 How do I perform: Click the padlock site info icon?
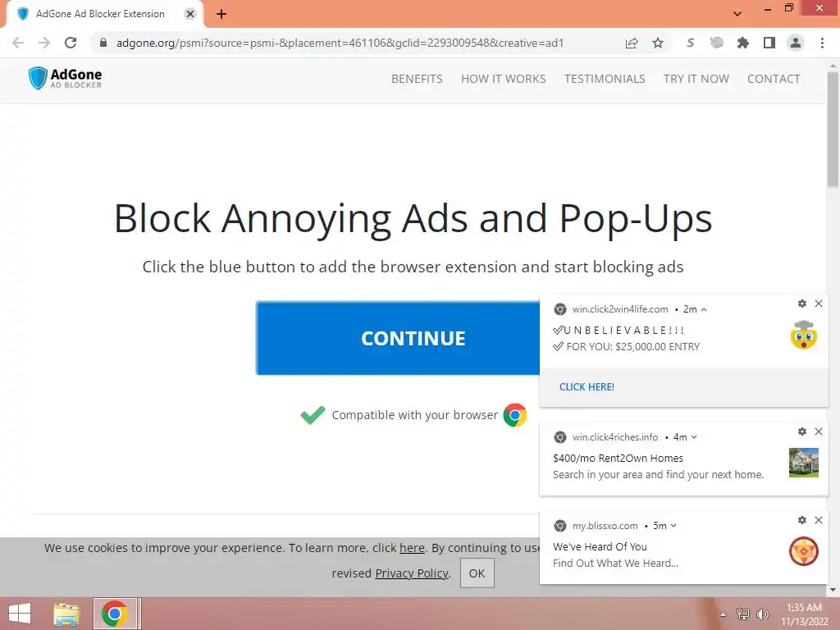(x=103, y=43)
